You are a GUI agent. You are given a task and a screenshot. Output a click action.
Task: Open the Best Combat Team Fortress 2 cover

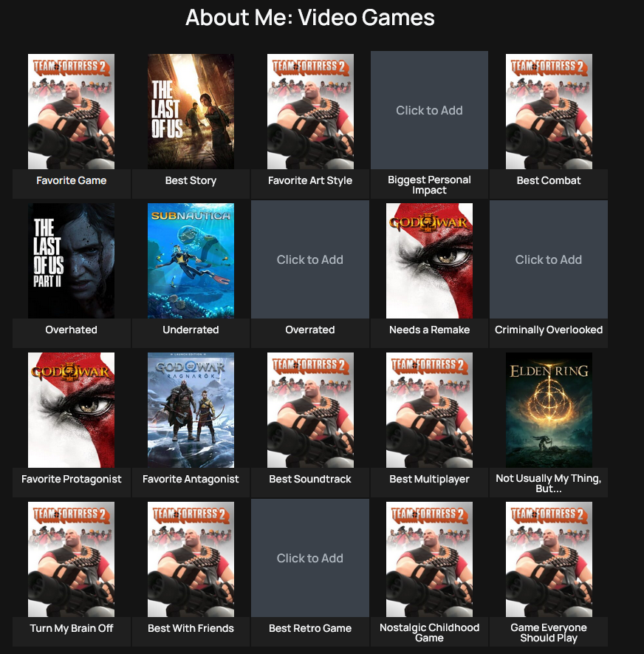click(x=549, y=112)
